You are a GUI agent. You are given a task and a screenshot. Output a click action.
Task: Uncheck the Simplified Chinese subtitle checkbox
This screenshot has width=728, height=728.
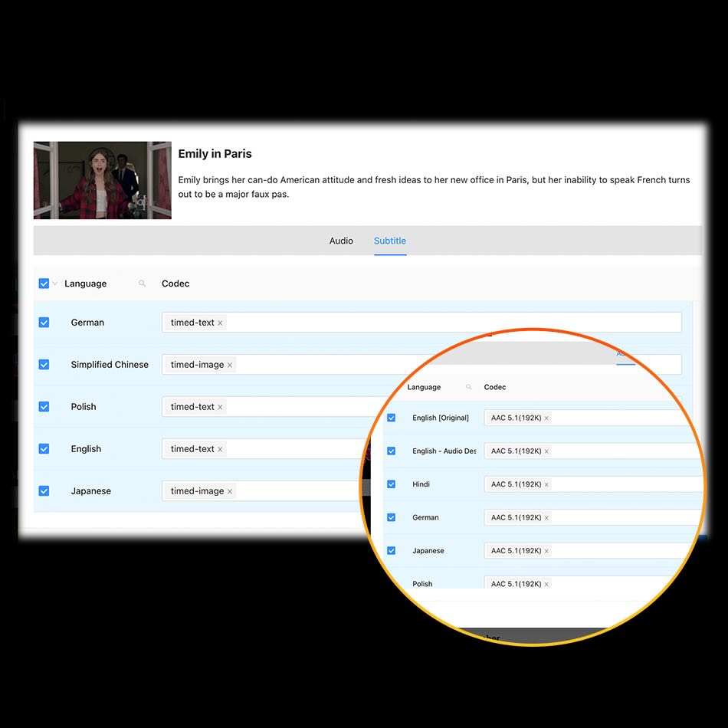(44, 365)
